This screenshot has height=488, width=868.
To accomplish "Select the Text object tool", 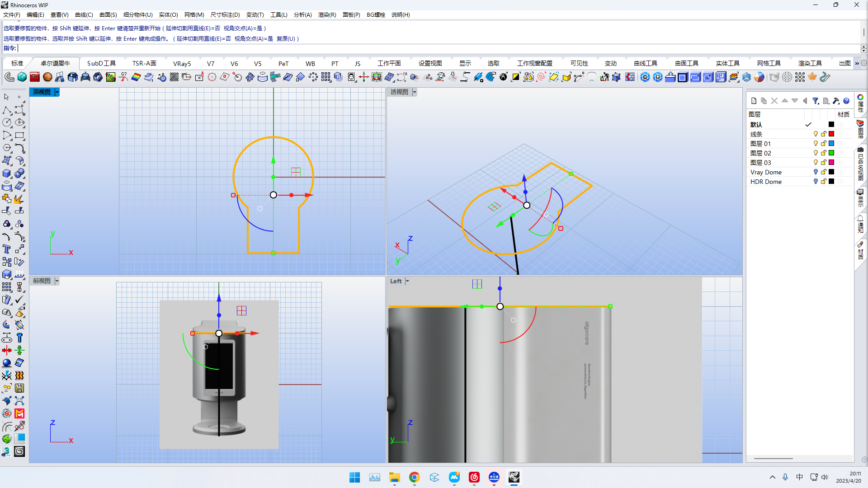I will (7, 249).
